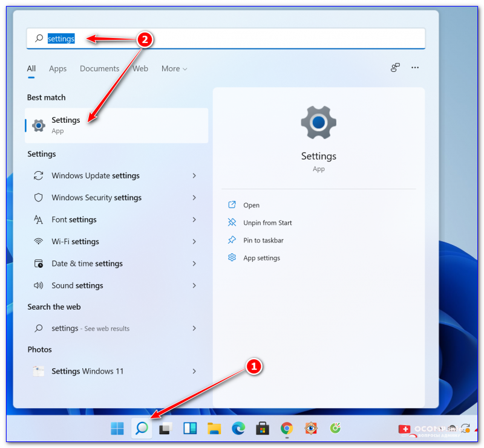Open the More filters dropdown

click(174, 68)
